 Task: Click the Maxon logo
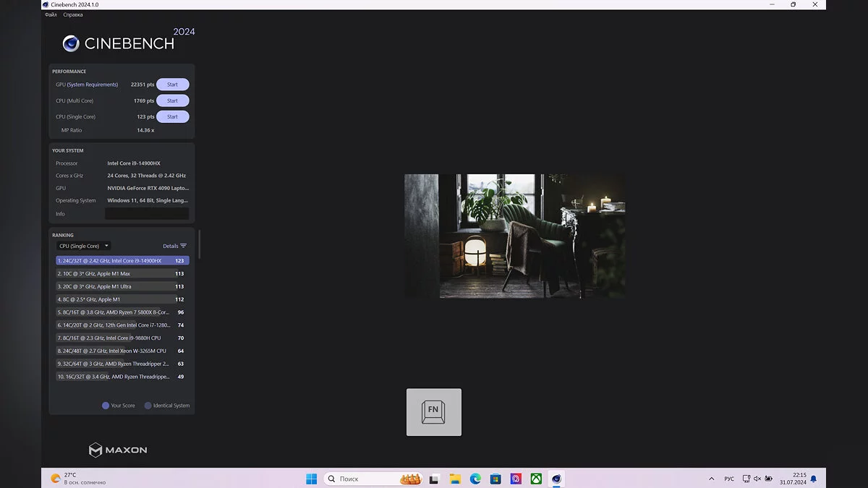coord(118,450)
